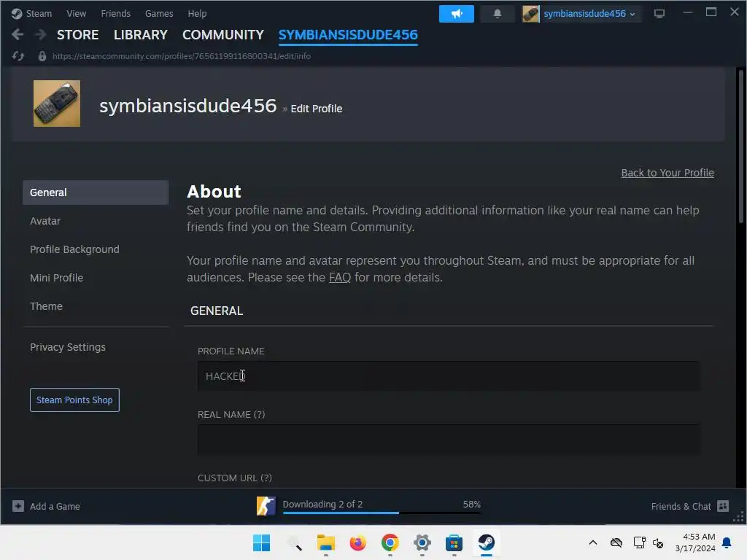
Task: Open the Friends menu
Action: (115, 14)
